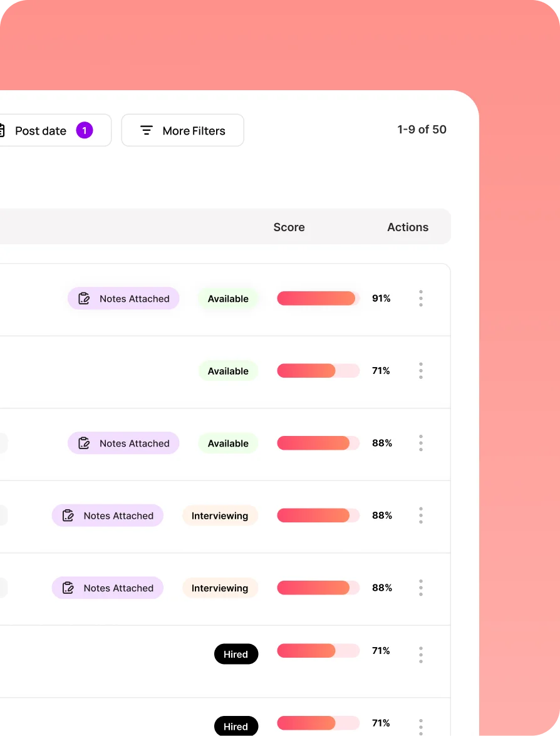This screenshot has height=736, width=560.
Task: Click the Available status tag in 91% row
Action: 228,299
